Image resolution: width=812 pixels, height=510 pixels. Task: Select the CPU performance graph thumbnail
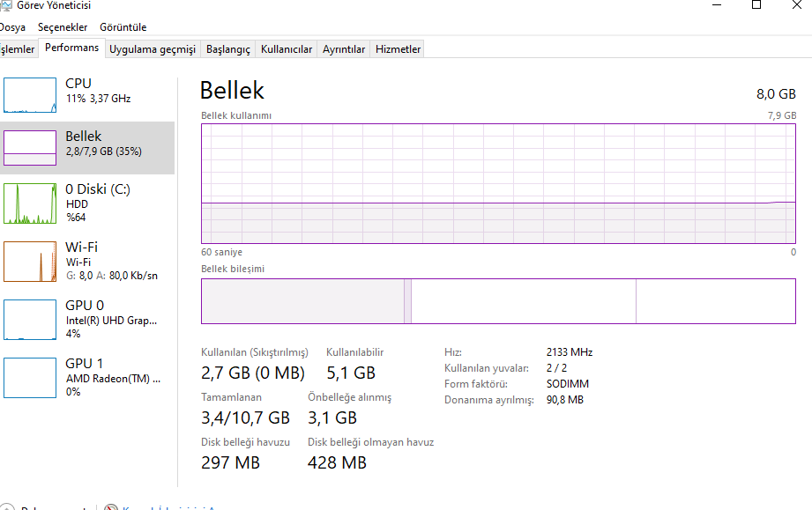30,95
